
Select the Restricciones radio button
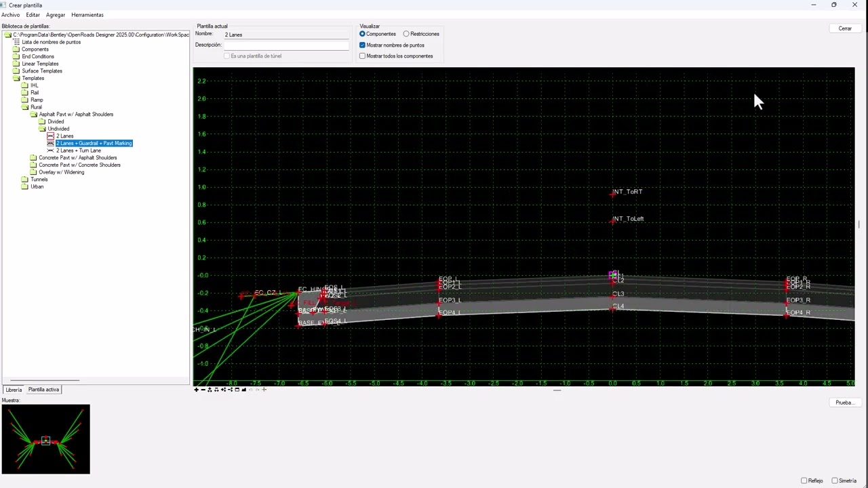[406, 34]
